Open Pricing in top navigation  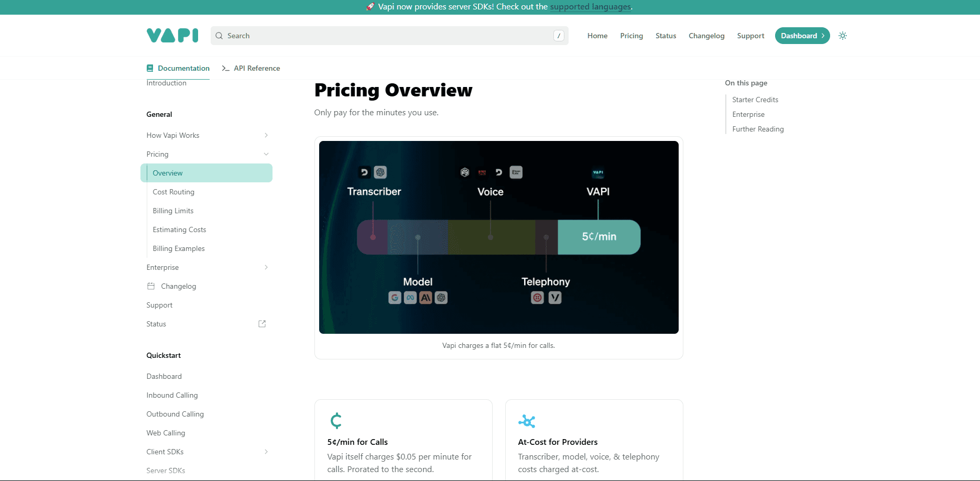[631, 36]
